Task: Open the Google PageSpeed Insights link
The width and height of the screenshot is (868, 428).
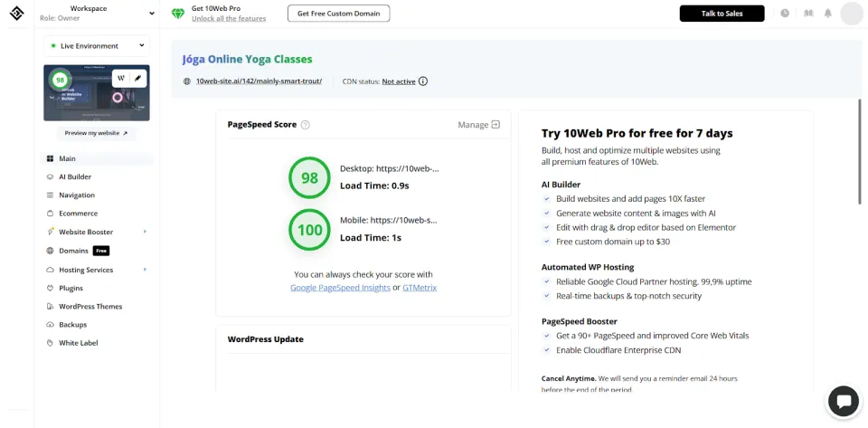Action: point(340,288)
